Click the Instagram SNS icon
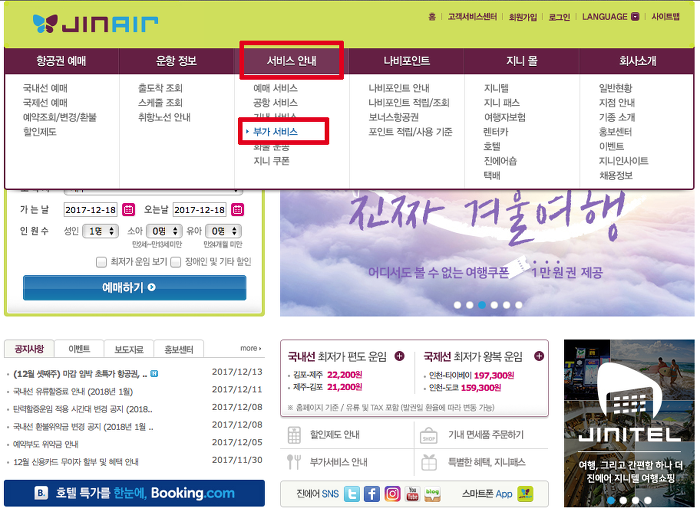The image size is (700, 515). pos(392,494)
